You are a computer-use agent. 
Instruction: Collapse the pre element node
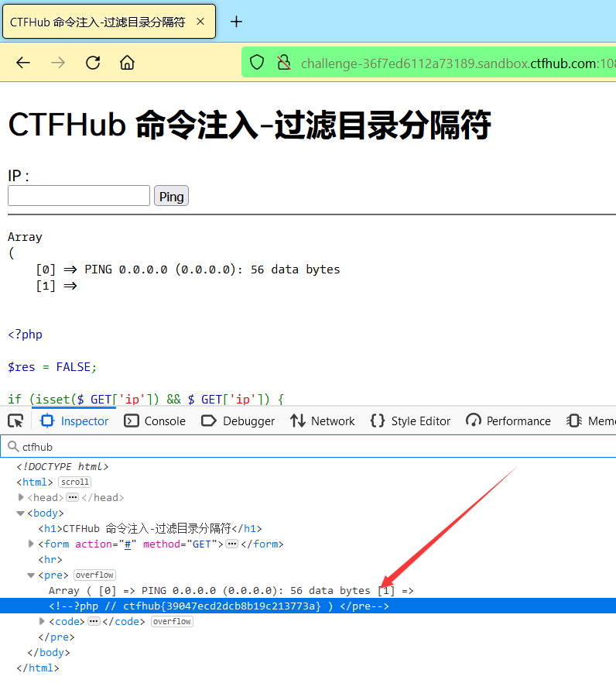[x=31, y=575]
